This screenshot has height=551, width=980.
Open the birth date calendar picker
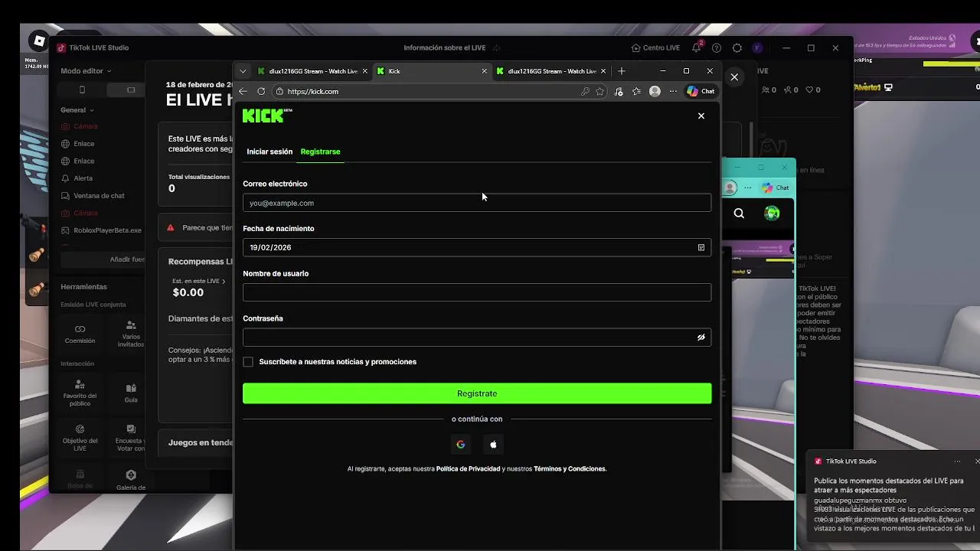701,247
